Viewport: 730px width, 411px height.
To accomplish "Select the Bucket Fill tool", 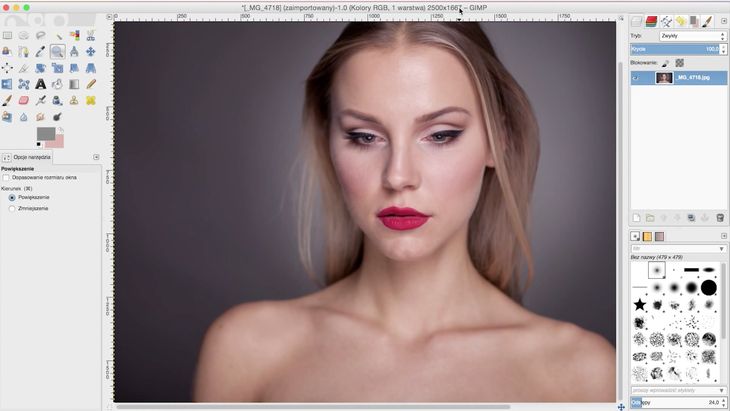I will coord(57,84).
